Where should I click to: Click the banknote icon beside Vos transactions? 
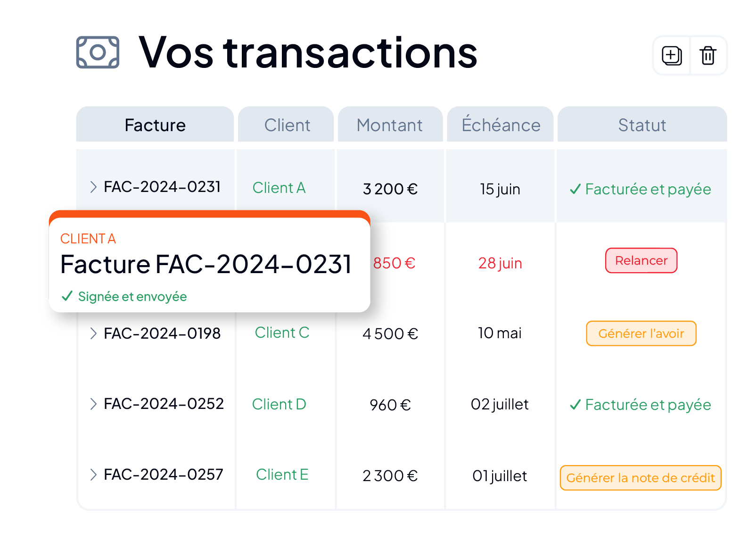pos(98,52)
